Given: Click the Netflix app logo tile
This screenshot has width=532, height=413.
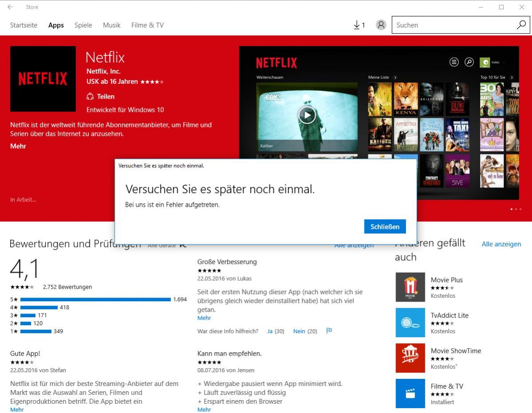Looking at the screenshot, I should pyautogui.click(x=43, y=79).
